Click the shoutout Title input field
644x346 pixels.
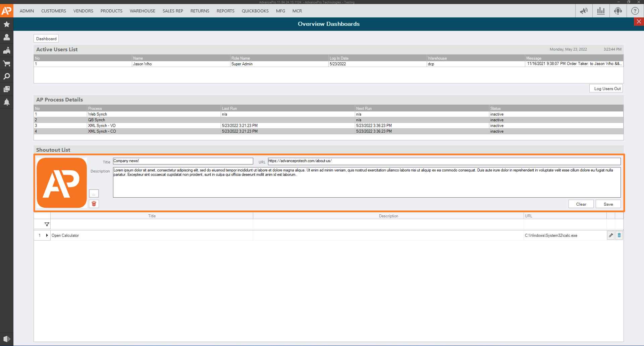click(183, 161)
